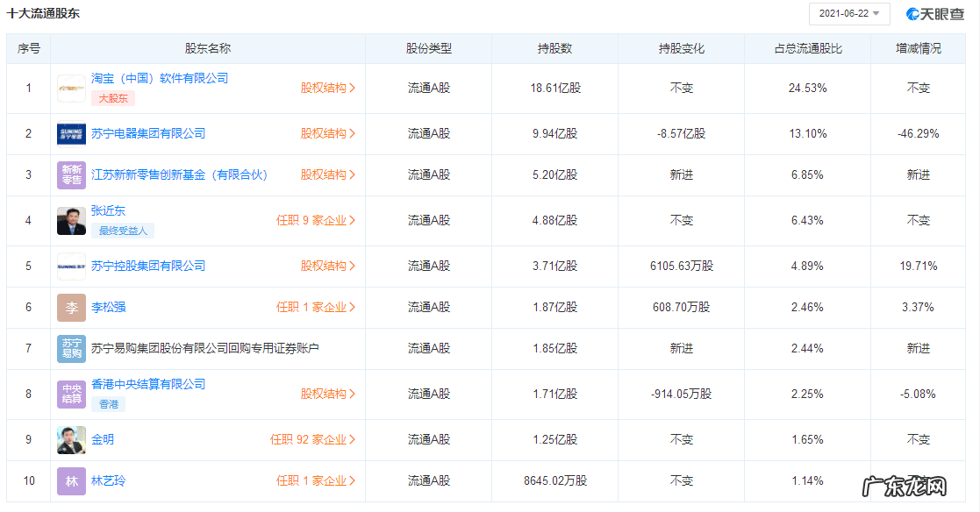Click the 林 avatar icon for 林艺玲
This screenshot has height=512, width=980.
pyautogui.click(x=71, y=481)
